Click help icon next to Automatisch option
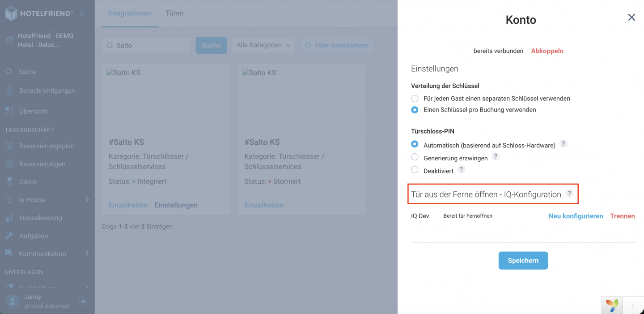This screenshot has width=644, height=314. [563, 144]
